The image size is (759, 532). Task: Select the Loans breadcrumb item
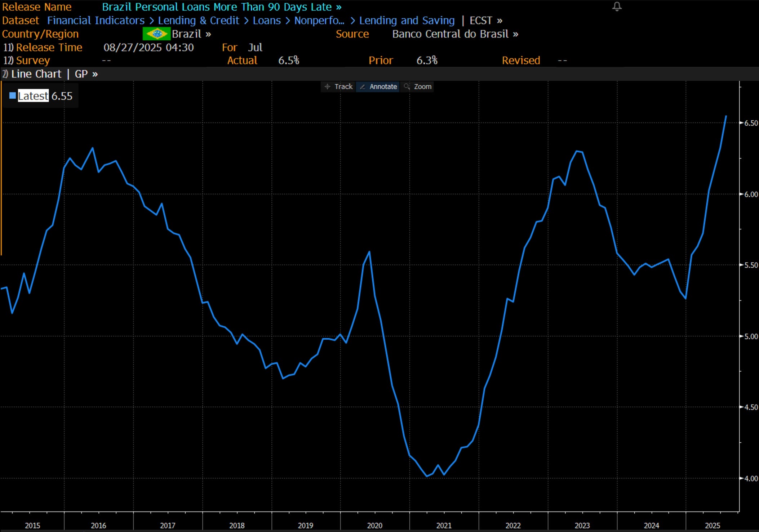click(x=266, y=21)
